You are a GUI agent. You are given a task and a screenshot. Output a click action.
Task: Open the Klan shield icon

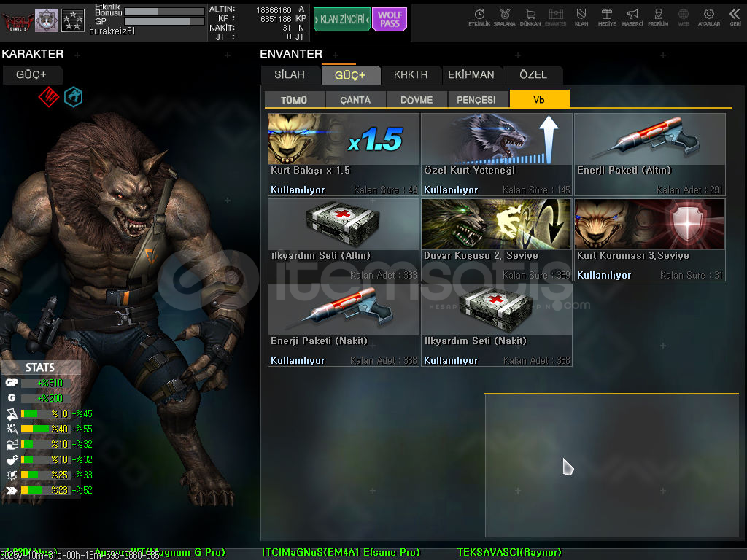tap(581, 17)
